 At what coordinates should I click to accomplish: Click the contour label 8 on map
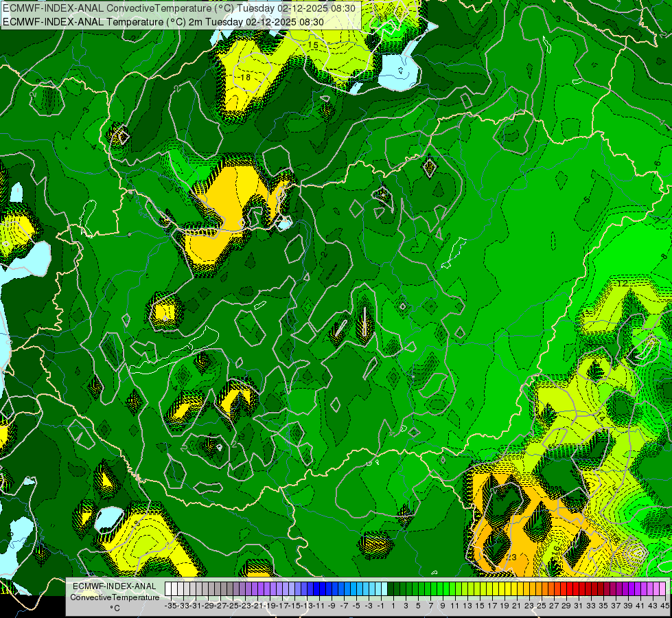point(664,256)
